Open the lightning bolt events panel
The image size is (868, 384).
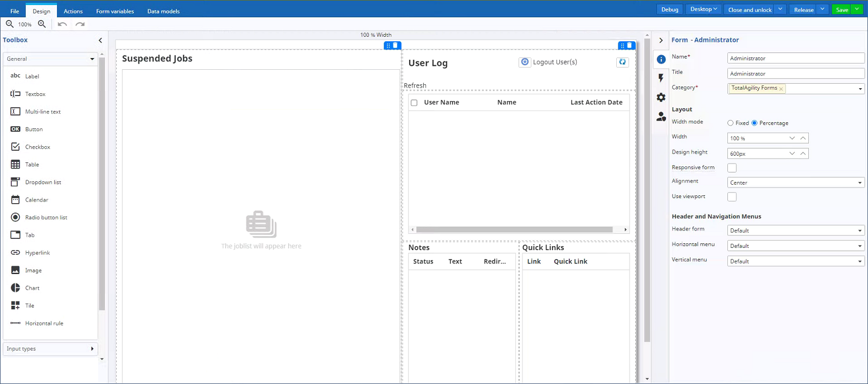[661, 78]
